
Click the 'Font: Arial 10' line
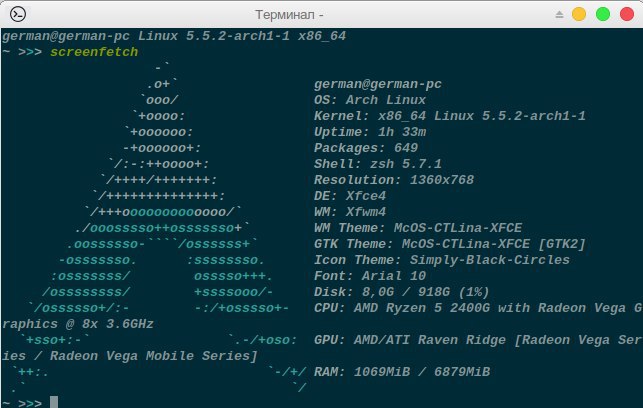point(370,276)
